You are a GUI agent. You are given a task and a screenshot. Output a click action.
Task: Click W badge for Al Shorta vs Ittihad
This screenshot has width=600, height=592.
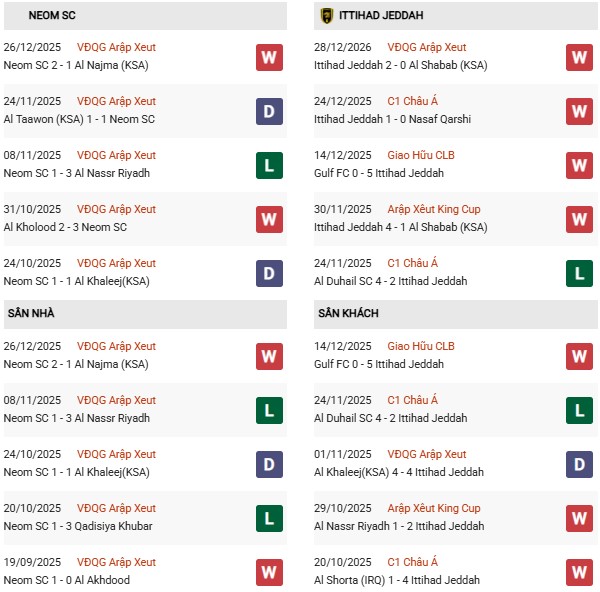coord(579,572)
